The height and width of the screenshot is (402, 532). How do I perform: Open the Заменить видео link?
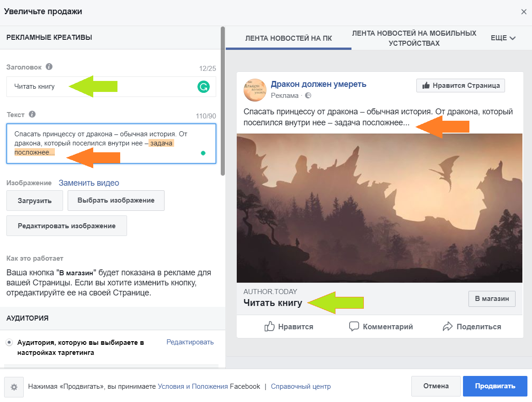click(x=89, y=183)
